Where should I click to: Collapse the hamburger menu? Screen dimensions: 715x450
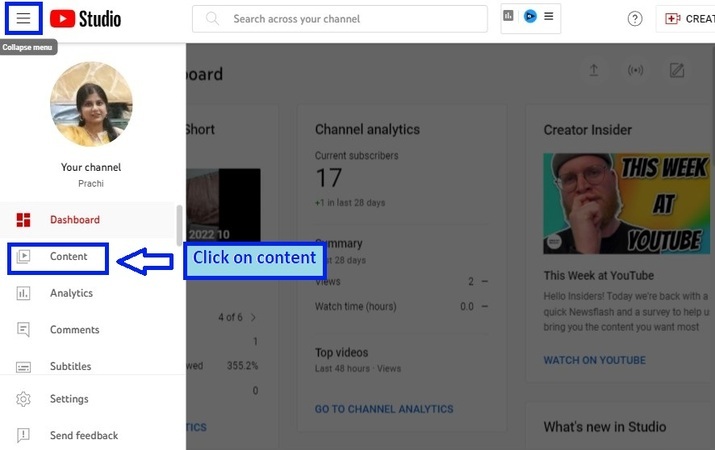(x=23, y=18)
